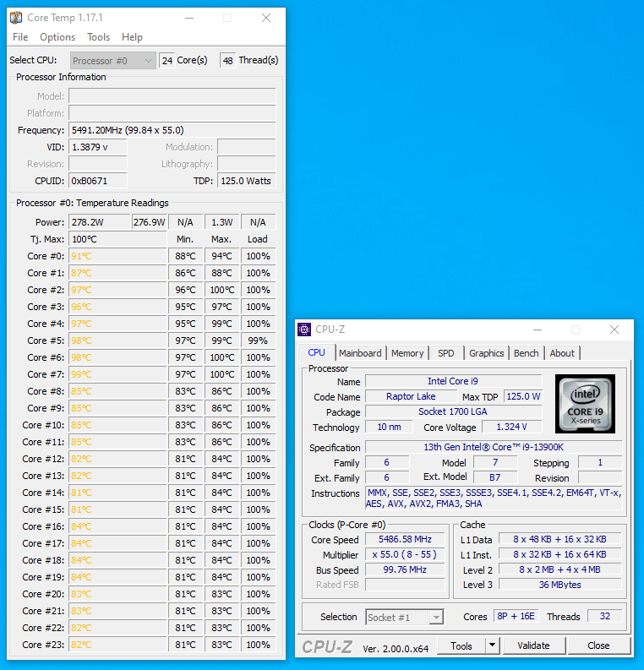
Task: Click the Validate button
Action: pyautogui.click(x=534, y=645)
